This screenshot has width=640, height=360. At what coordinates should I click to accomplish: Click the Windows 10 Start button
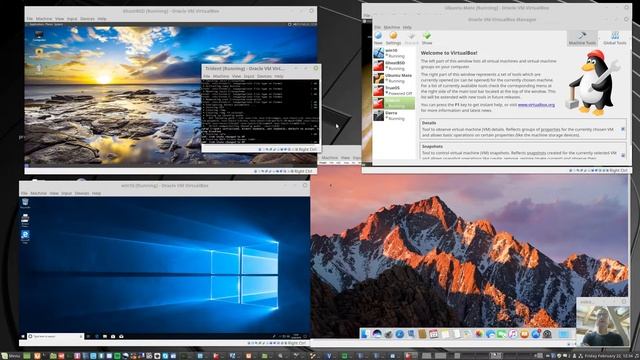tap(23, 336)
